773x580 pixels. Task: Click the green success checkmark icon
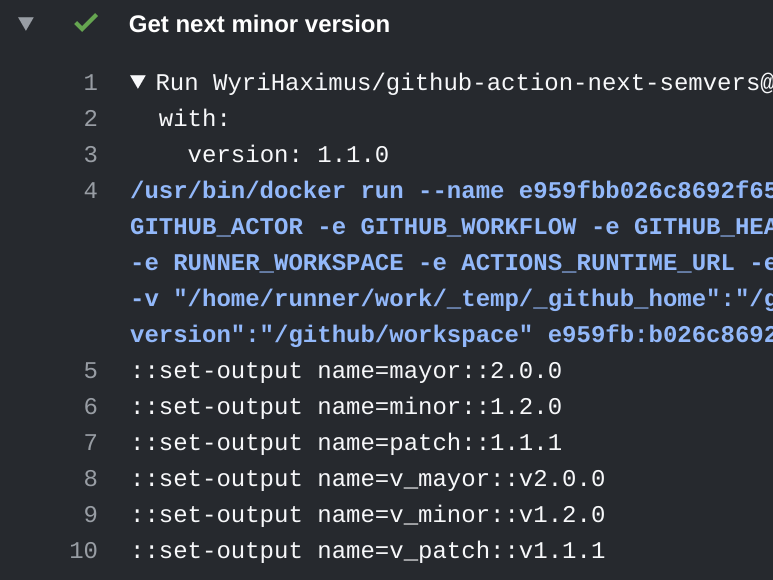pos(86,23)
